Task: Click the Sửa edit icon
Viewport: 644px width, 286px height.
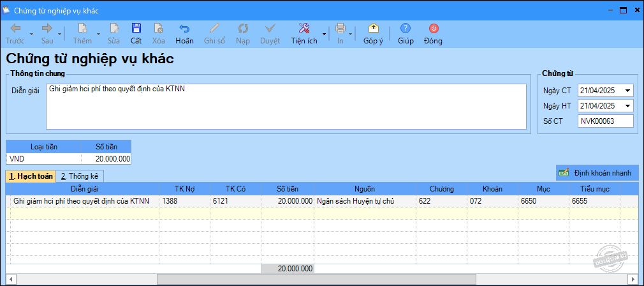Action: [x=113, y=28]
